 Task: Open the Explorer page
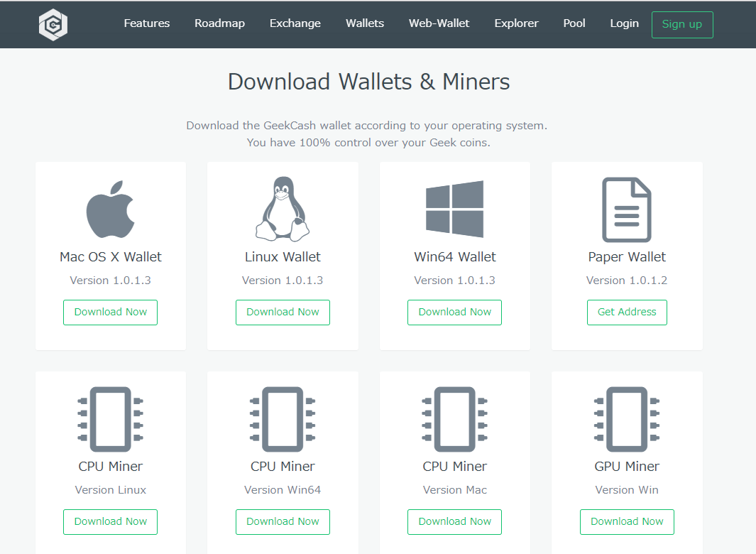(x=516, y=23)
